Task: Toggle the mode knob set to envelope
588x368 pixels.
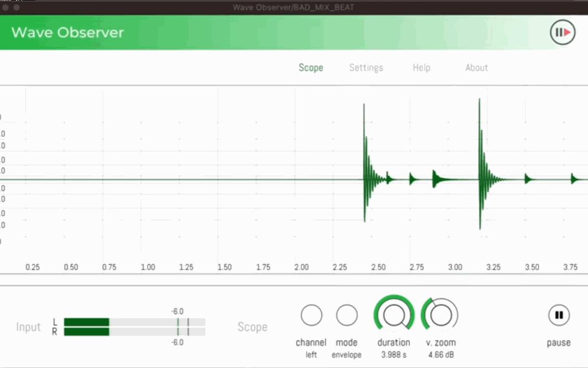Action: [347, 315]
